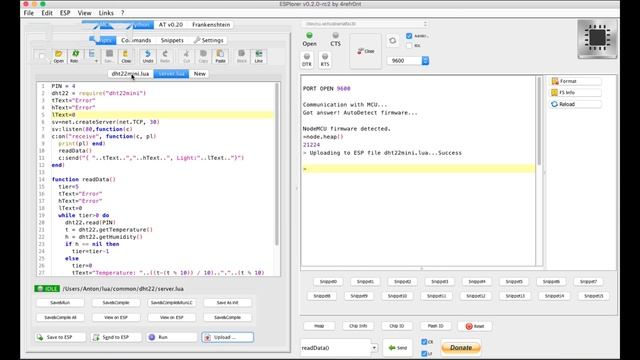Click the Close file toolbar icon
Viewport: 640px width, 360px height.
pyautogui.click(x=126, y=56)
